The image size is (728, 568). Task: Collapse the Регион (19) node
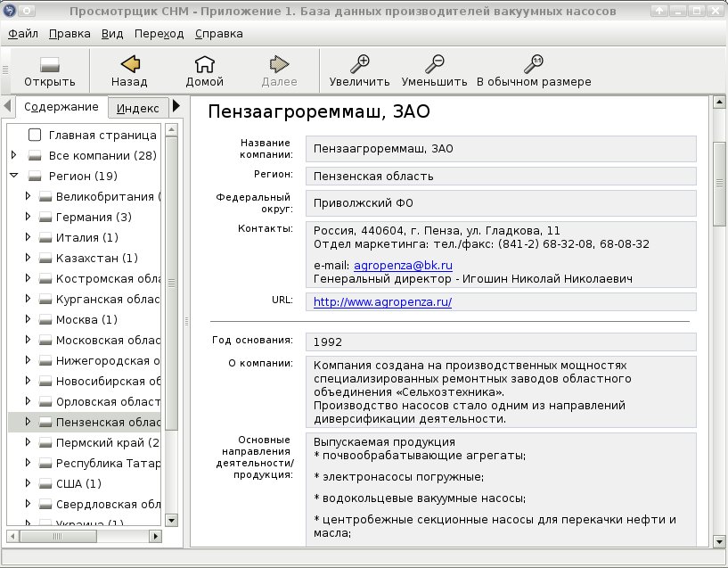(x=14, y=176)
